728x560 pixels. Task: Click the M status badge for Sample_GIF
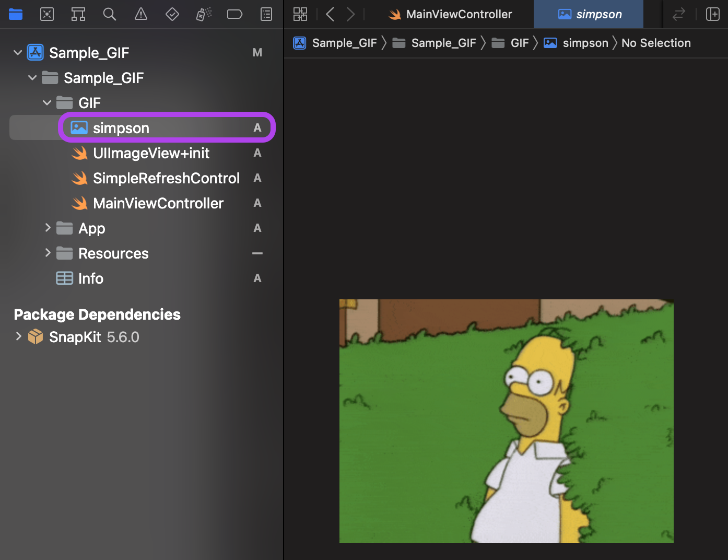[257, 52]
